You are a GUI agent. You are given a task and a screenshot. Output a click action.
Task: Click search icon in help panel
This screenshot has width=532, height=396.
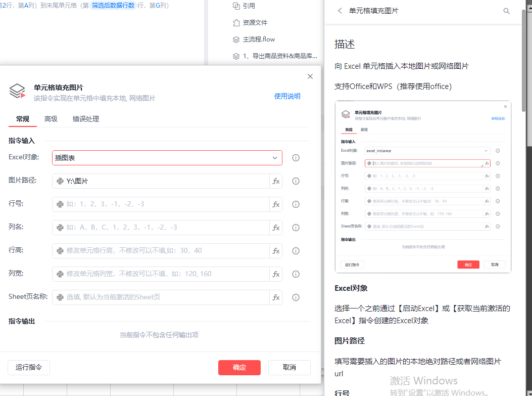click(x=507, y=11)
